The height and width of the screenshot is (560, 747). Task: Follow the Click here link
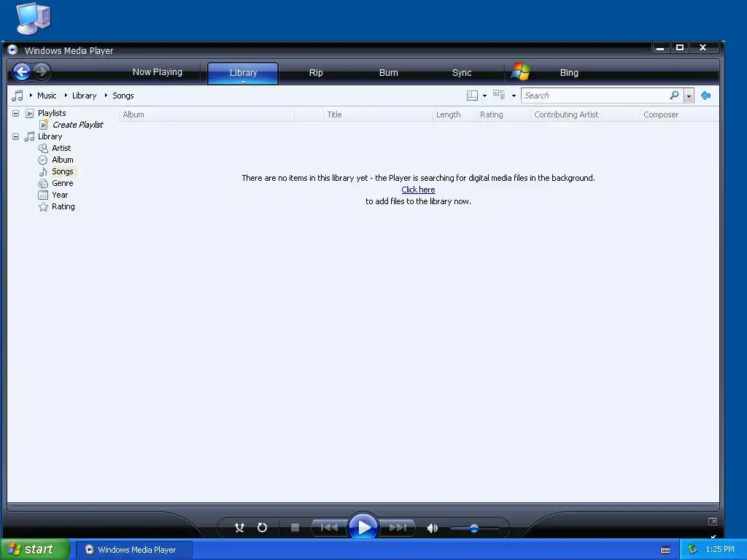(418, 190)
